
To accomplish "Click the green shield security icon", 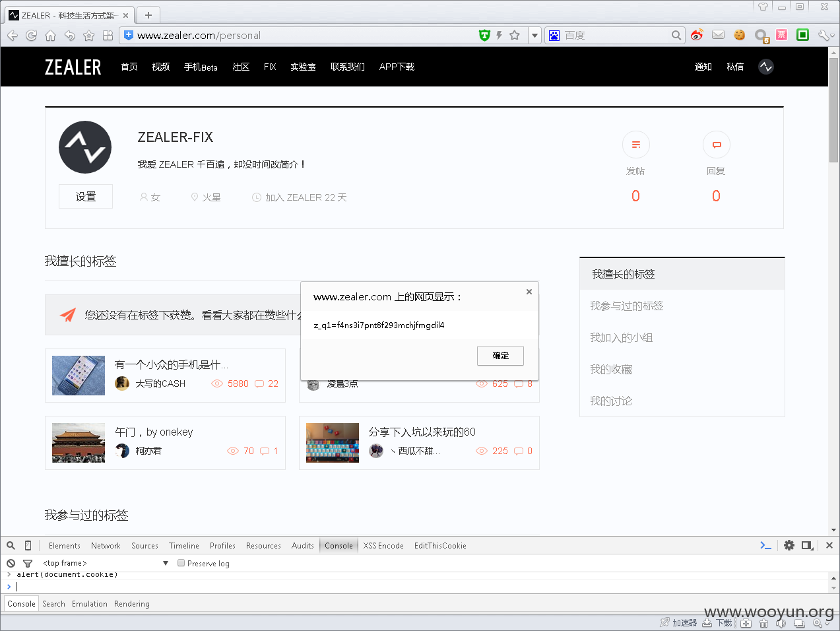I will point(484,35).
